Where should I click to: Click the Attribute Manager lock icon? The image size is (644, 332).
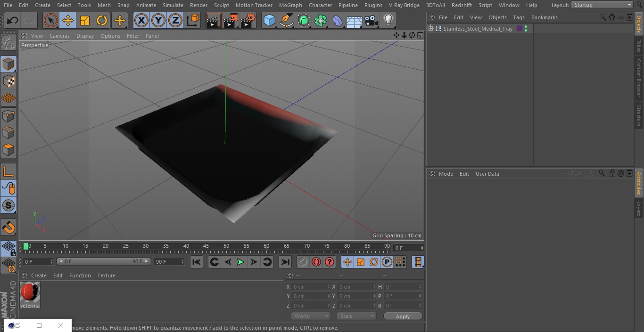(x=612, y=173)
